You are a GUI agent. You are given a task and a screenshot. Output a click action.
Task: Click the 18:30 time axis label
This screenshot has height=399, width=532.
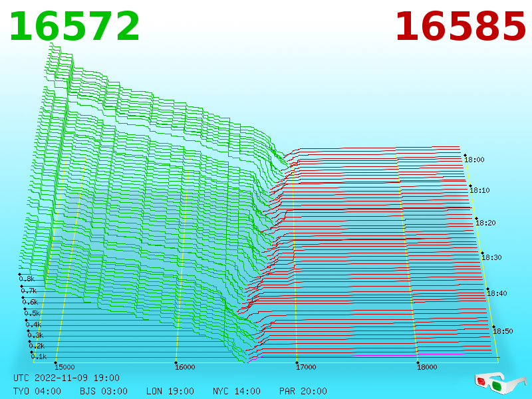[x=491, y=257]
